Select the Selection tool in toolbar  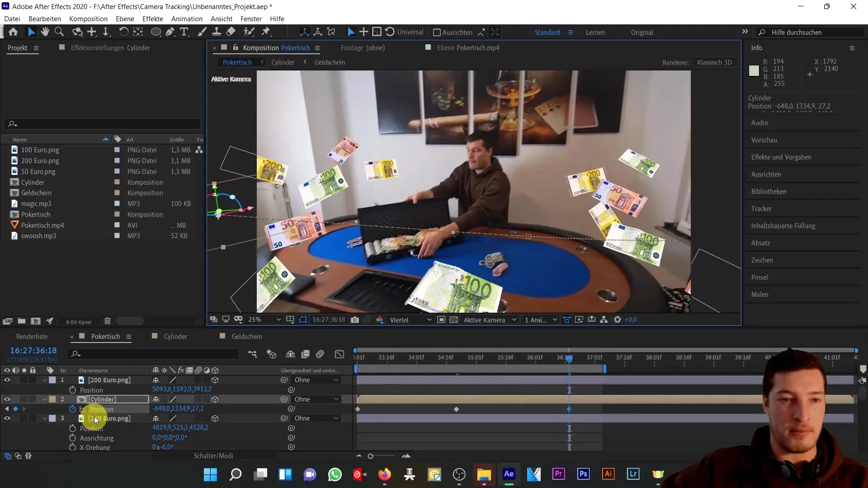coord(30,32)
